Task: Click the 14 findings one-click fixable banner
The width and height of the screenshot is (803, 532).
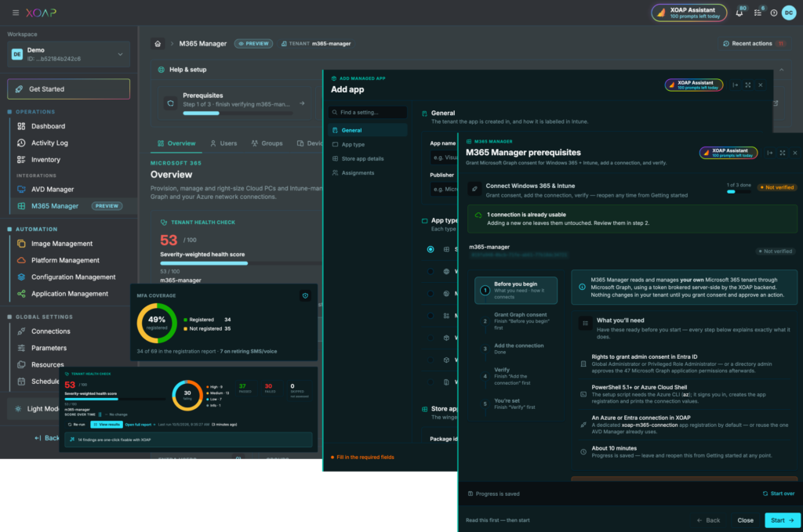Action: click(x=188, y=440)
